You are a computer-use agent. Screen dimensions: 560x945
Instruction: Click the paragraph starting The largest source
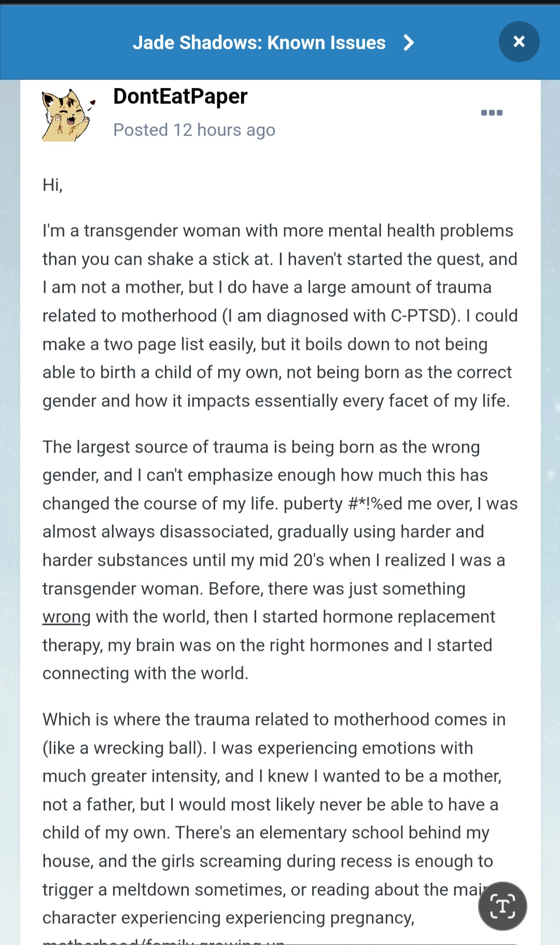pos(280,560)
